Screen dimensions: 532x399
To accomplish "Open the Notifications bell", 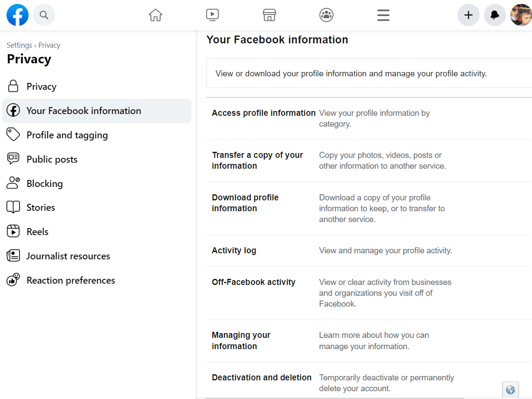I will [x=495, y=15].
